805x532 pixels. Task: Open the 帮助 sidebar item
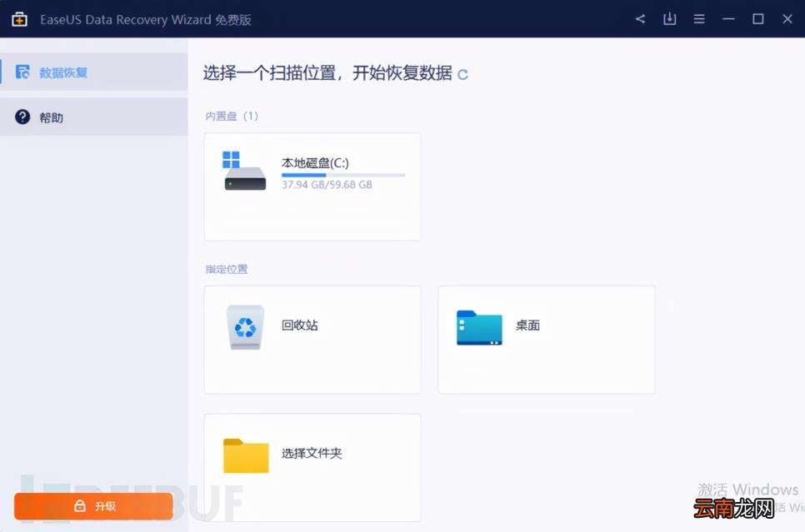click(x=94, y=117)
